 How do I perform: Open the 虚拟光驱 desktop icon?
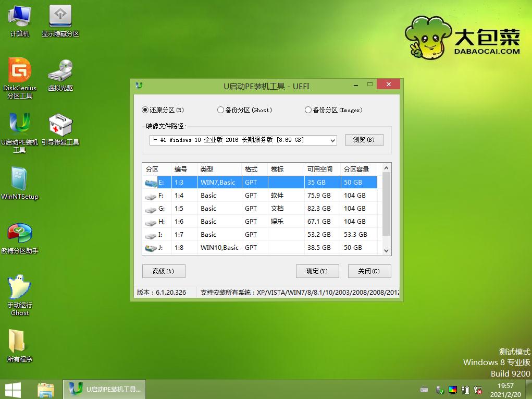(x=60, y=76)
